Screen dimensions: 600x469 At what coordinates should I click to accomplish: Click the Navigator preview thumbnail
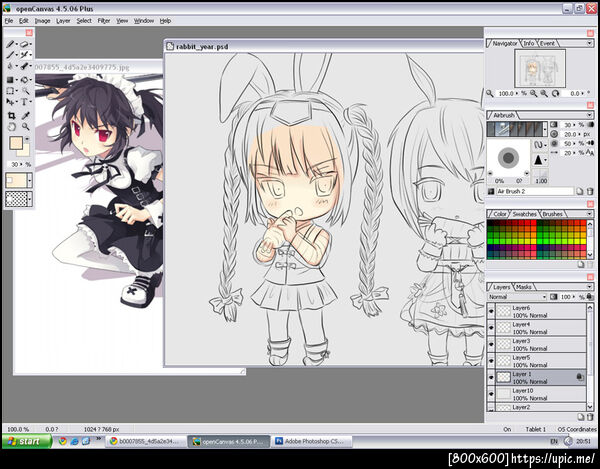pyautogui.click(x=540, y=69)
